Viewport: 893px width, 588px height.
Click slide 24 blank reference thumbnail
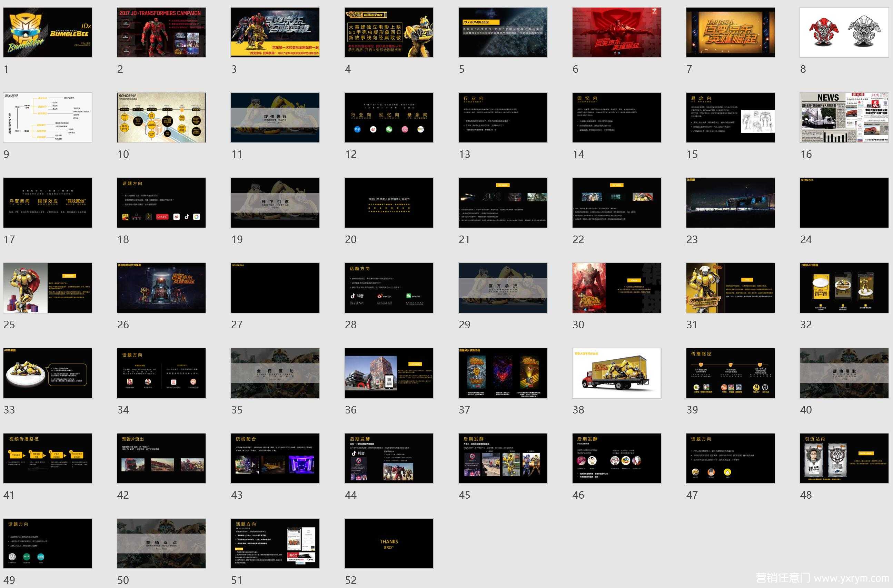(844, 203)
